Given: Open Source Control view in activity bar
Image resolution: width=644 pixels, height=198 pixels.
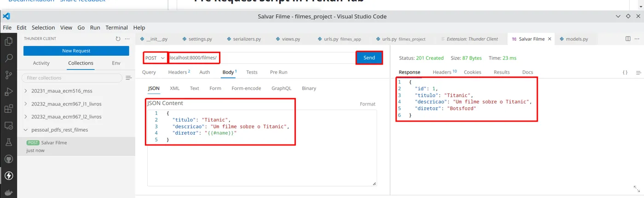Looking at the screenshot, I should [8, 75].
